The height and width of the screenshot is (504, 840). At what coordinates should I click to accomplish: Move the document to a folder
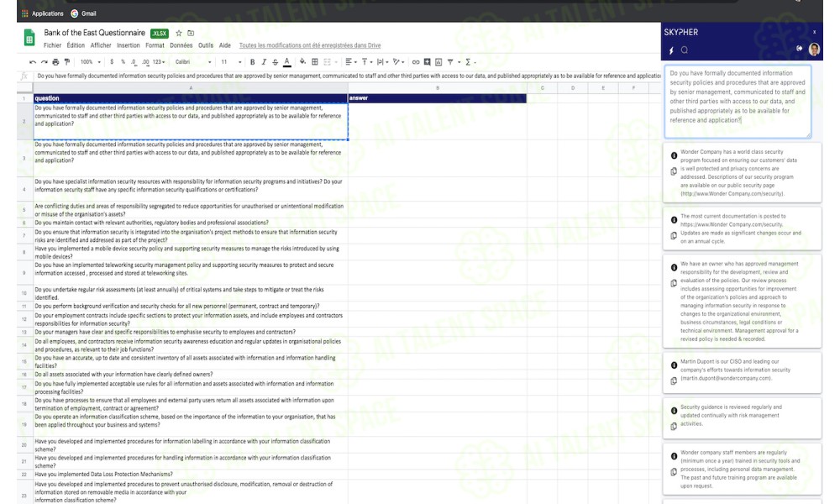tap(191, 34)
